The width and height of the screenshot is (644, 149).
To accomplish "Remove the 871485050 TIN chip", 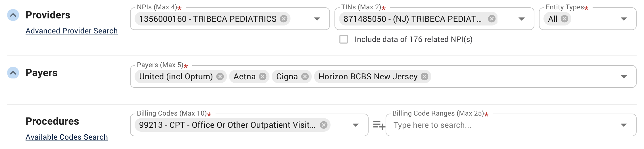I will 492,19.
